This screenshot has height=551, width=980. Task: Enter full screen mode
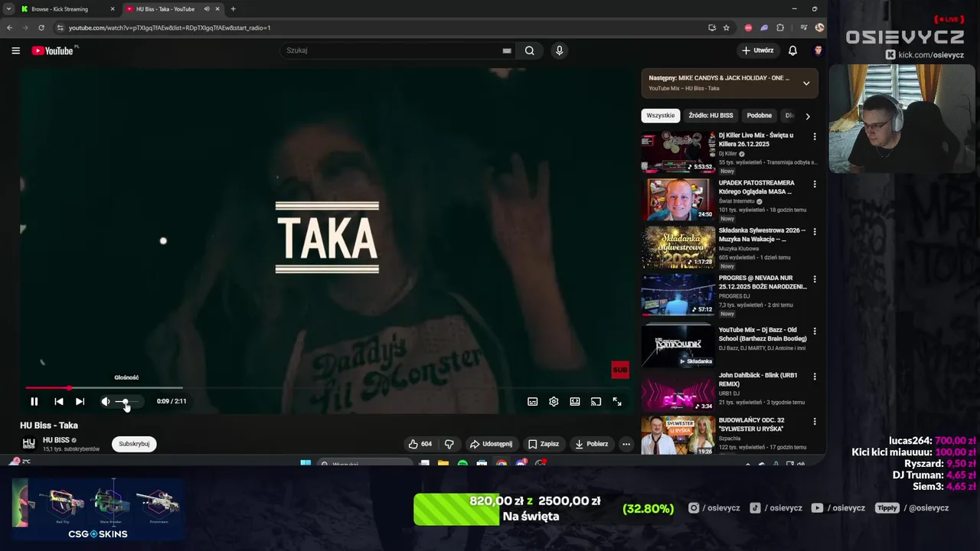617,401
